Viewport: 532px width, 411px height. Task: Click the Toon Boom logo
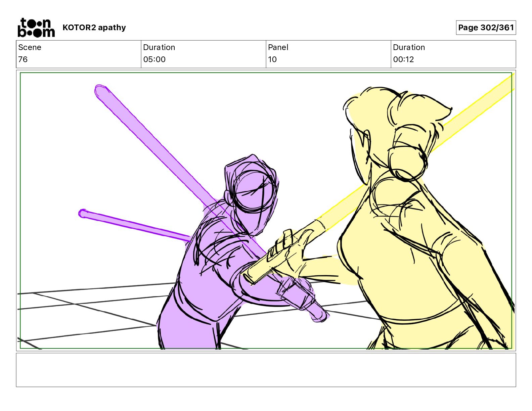[36, 28]
